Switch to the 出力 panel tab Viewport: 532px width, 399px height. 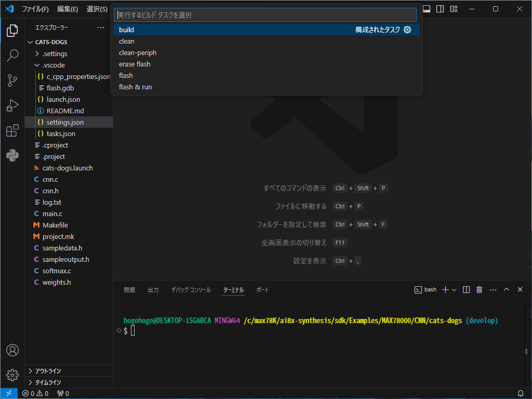pyautogui.click(x=153, y=290)
